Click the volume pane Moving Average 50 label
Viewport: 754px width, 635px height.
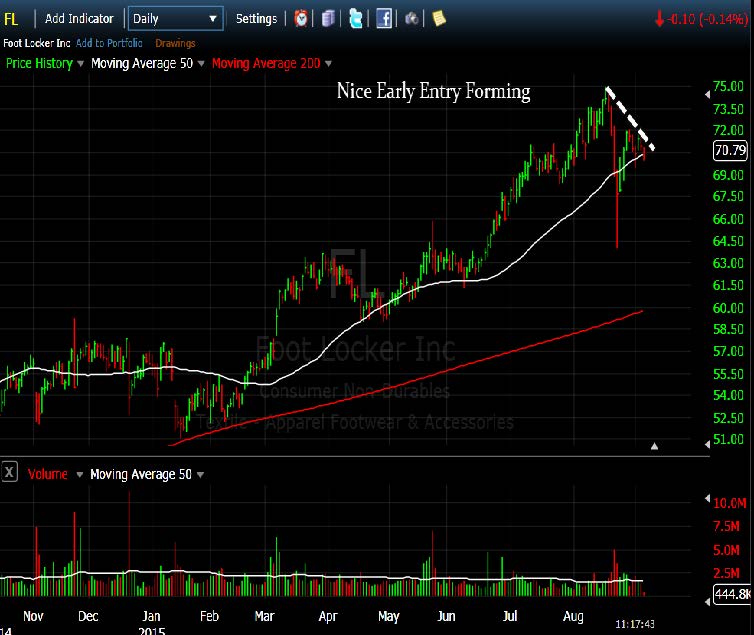click(141, 474)
